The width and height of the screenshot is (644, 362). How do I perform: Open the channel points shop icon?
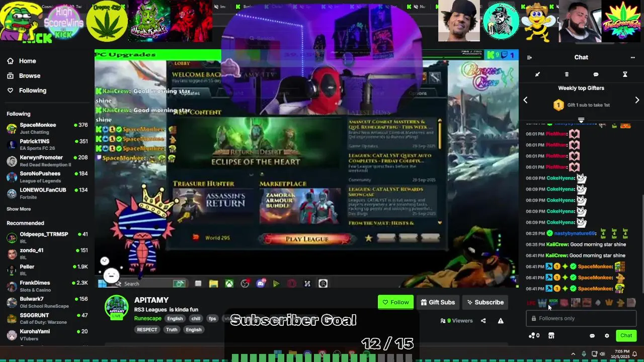coord(551,336)
